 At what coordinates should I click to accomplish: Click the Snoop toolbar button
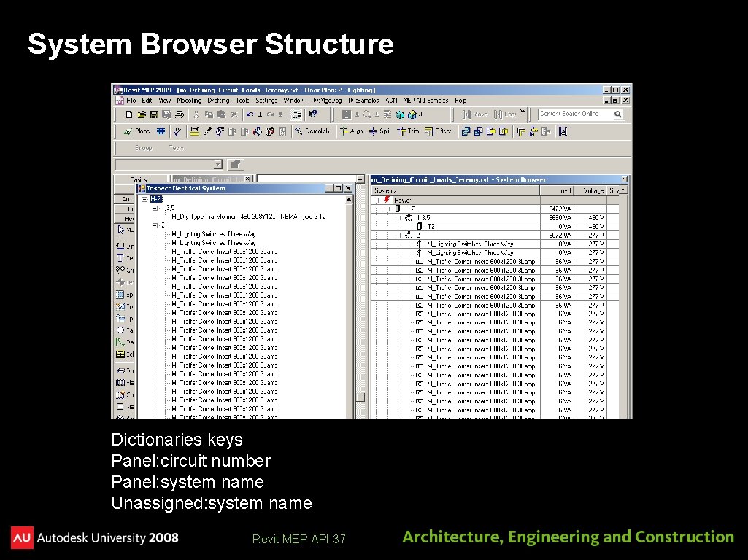tap(143, 148)
